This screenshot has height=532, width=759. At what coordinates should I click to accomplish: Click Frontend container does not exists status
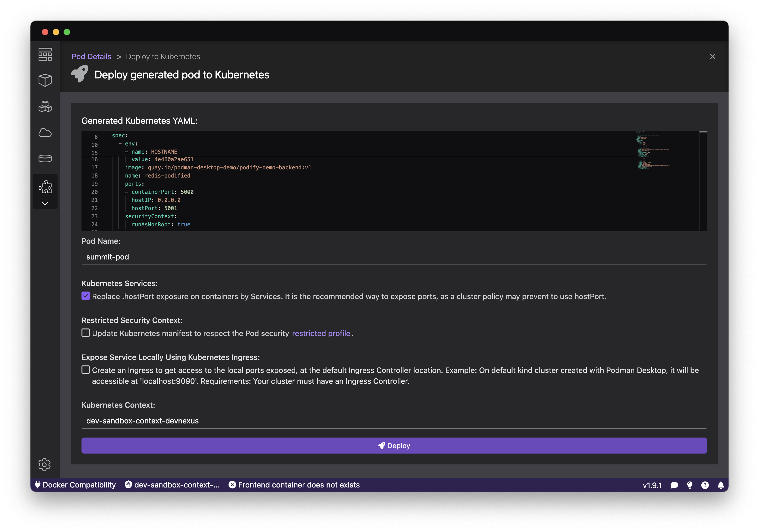[294, 484]
